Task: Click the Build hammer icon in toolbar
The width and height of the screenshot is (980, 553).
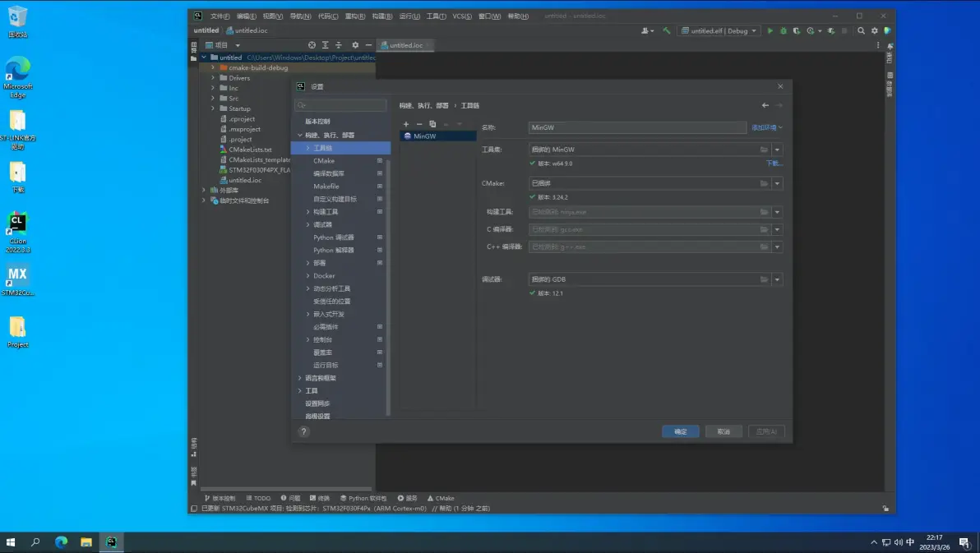Action: [x=667, y=31]
